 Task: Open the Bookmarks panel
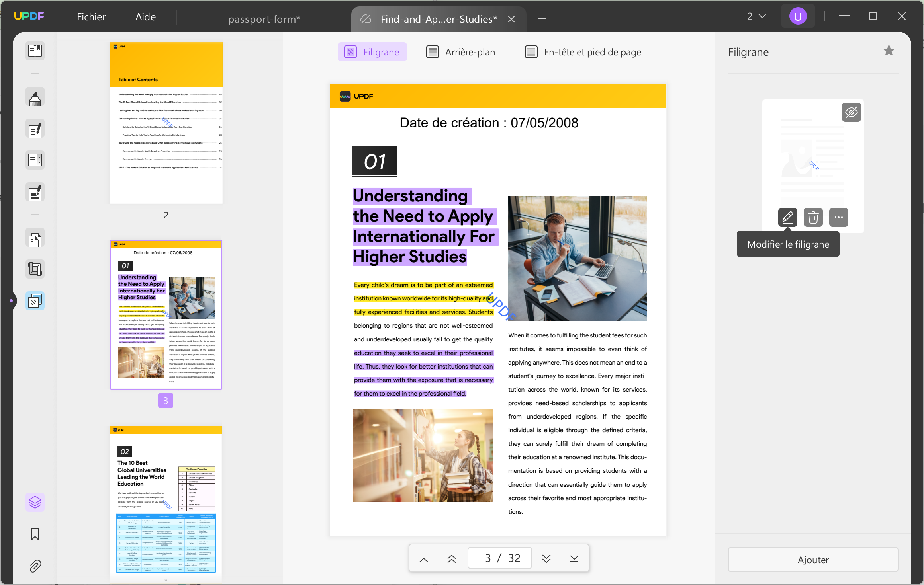coord(35,534)
